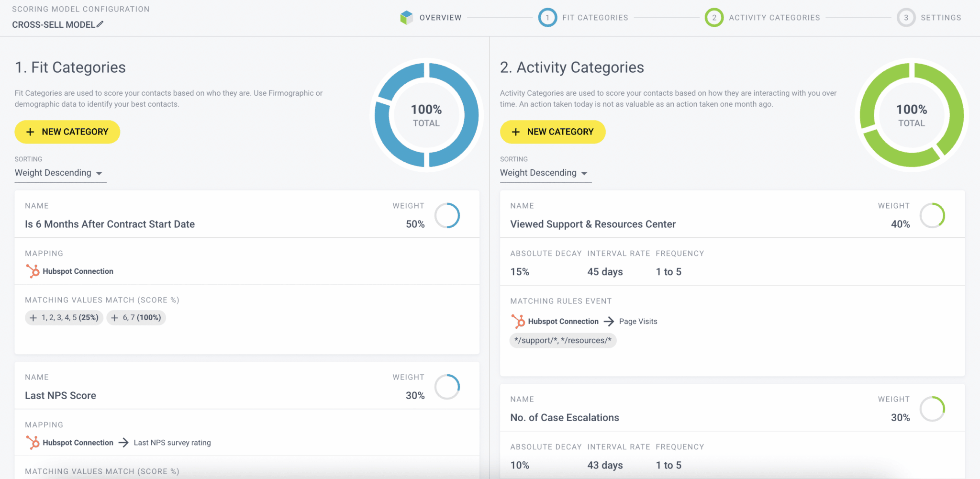Image resolution: width=980 pixels, height=479 pixels.
Task: Click the plus icon in Fit New Category button
Action: click(30, 132)
